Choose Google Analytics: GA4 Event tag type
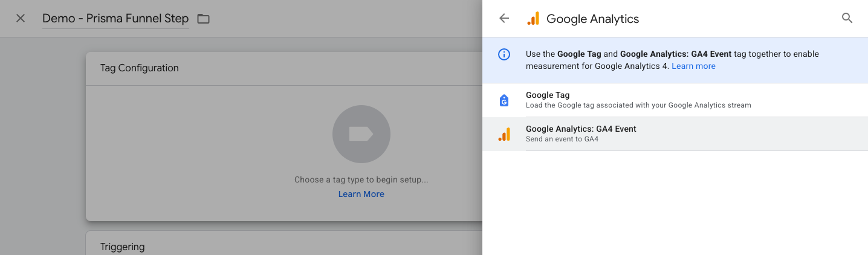The image size is (868, 255). tap(675, 134)
